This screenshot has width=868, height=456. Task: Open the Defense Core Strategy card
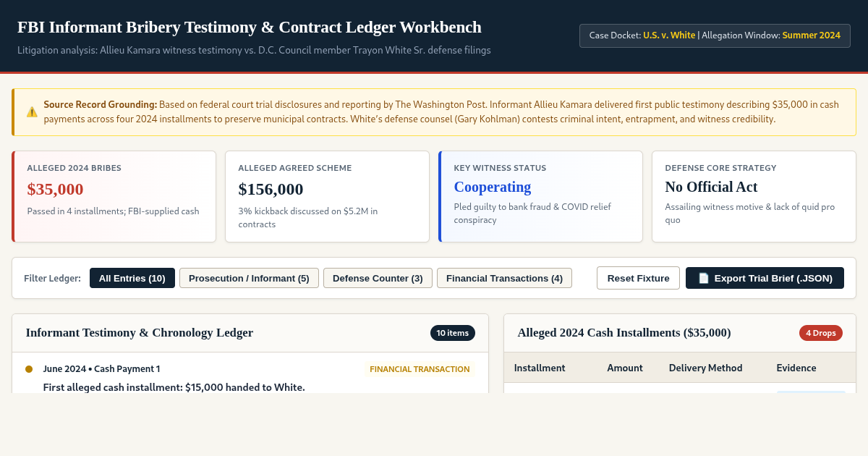coord(754,196)
